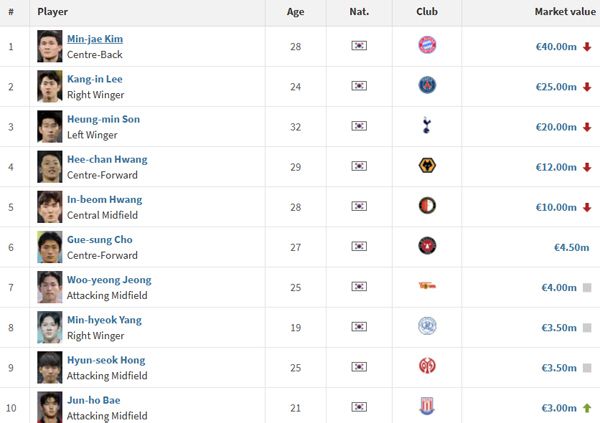Image resolution: width=600 pixels, height=423 pixels.
Task: Click Queens Park Rangers club crest
Action: coord(427,326)
